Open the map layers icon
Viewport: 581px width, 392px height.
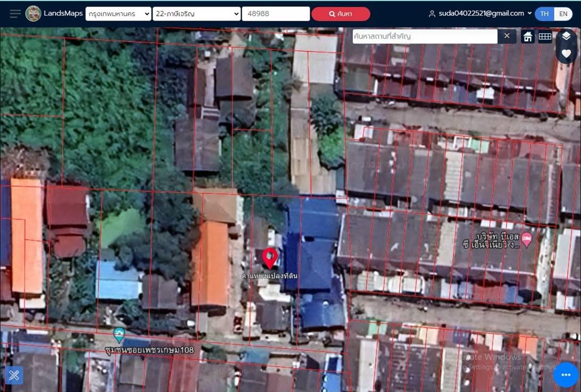[x=566, y=36]
